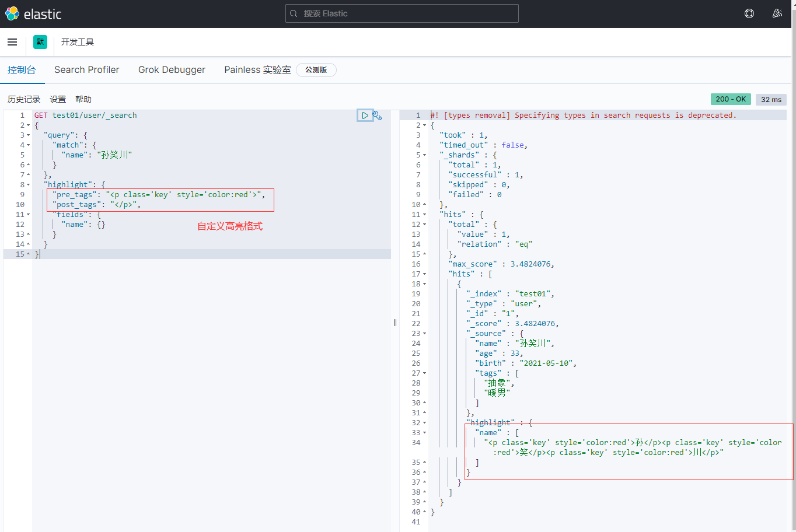
Task: Click the types removal deprecation warning
Action: pos(584,116)
